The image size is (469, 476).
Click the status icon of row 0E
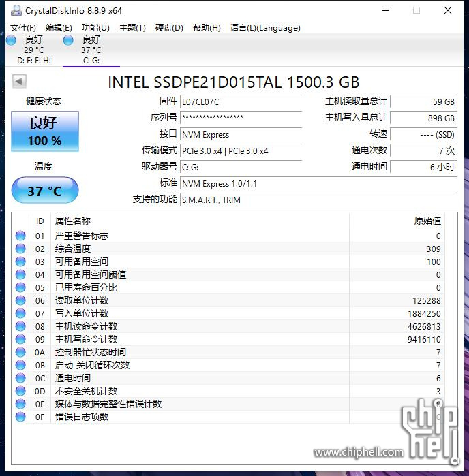point(20,404)
